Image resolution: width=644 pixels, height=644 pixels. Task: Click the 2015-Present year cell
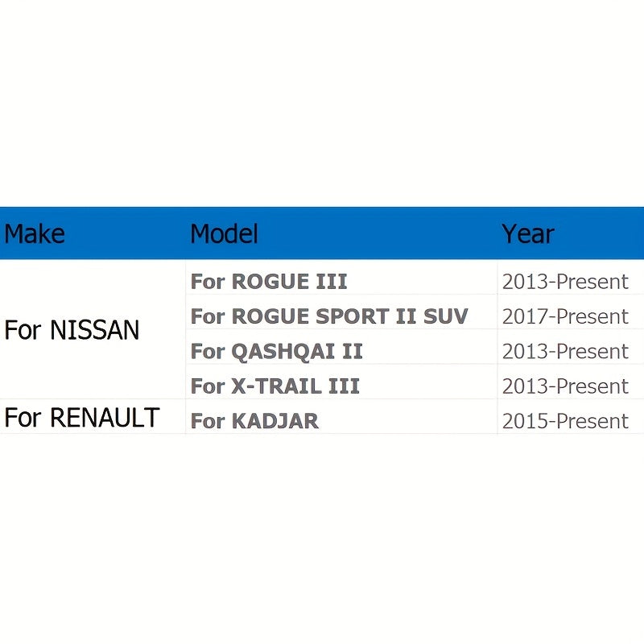tap(565, 421)
